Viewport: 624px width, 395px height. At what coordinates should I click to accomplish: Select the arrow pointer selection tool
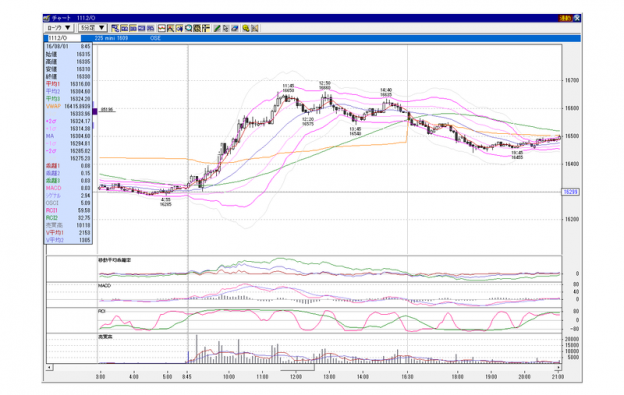pyautogui.click(x=226, y=28)
